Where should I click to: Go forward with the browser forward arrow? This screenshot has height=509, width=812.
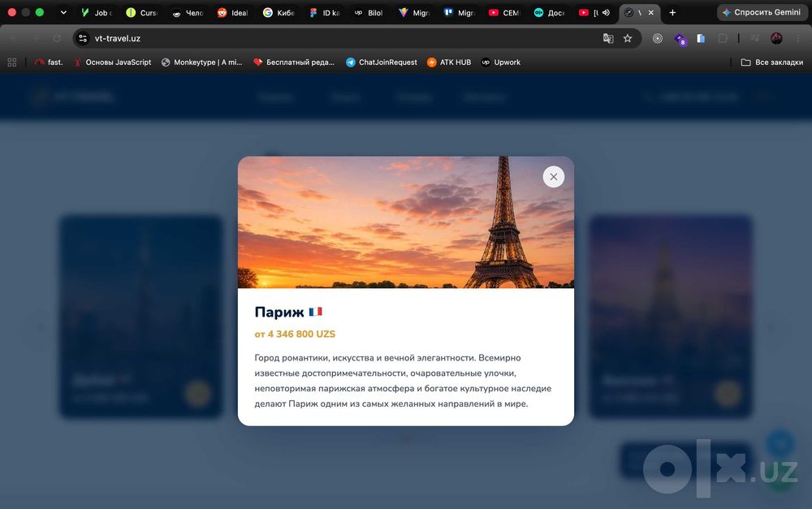tap(36, 38)
